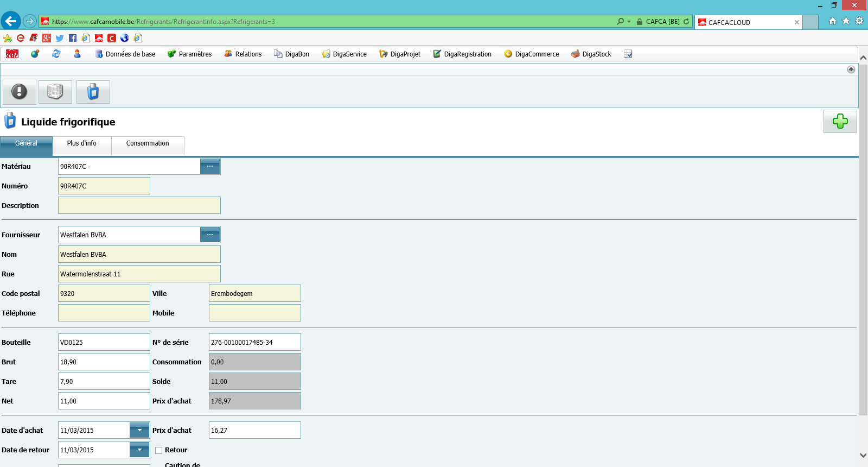Viewport: 868px width, 467px height.
Task: Refresh the page using address bar reload
Action: click(686, 22)
